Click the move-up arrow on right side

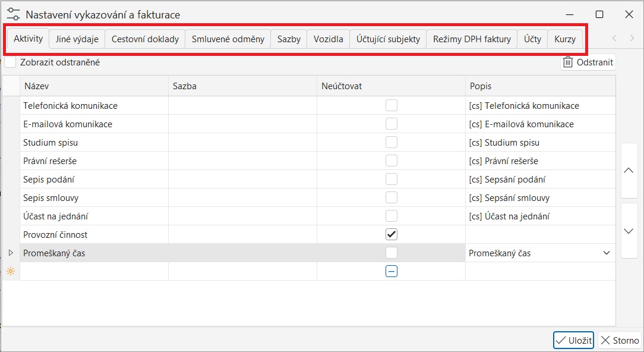pyautogui.click(x=629, y=171)
